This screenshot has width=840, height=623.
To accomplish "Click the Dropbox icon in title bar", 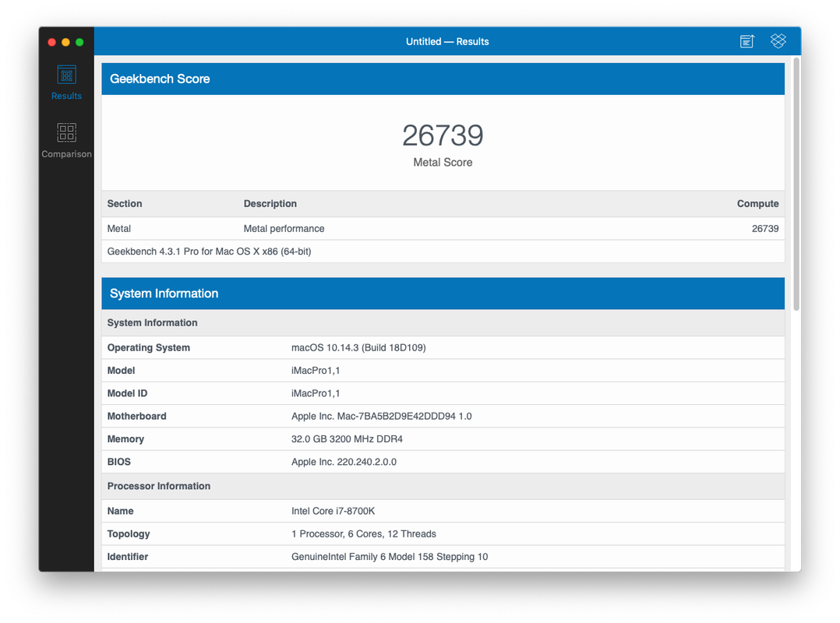I will click(x=778, y=40).
